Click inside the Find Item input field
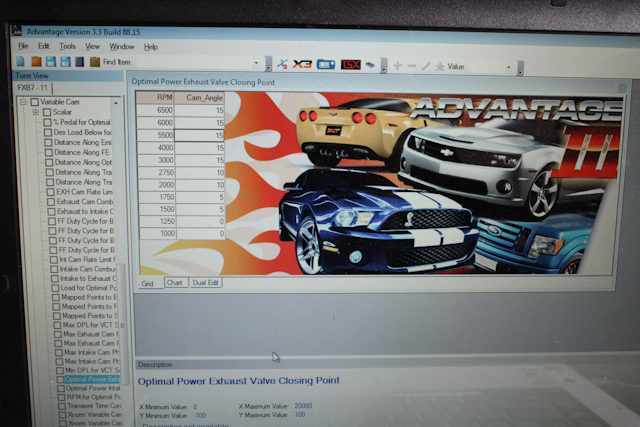This screenshot has width=640, height=427. (x=192, y=62)
